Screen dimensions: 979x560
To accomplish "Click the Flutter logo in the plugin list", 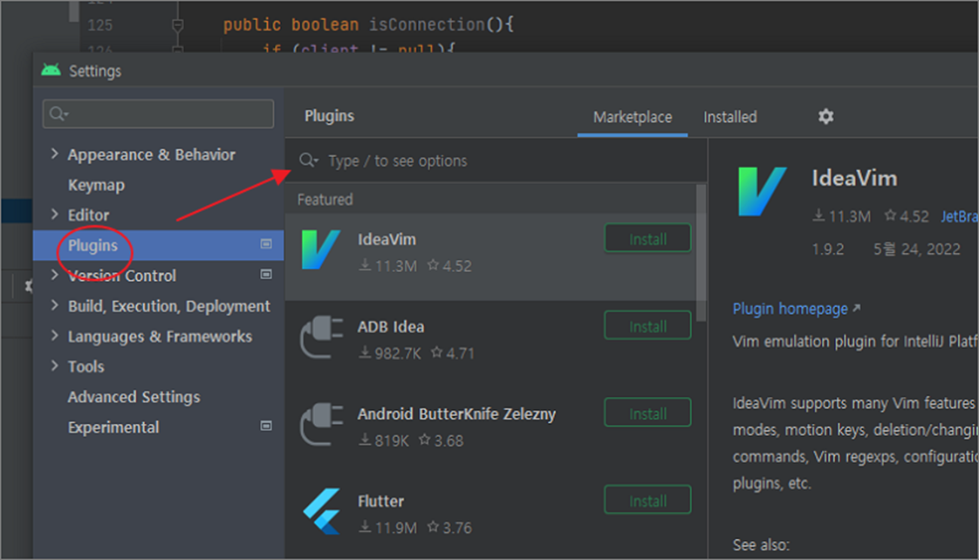I will click(322, 511).
